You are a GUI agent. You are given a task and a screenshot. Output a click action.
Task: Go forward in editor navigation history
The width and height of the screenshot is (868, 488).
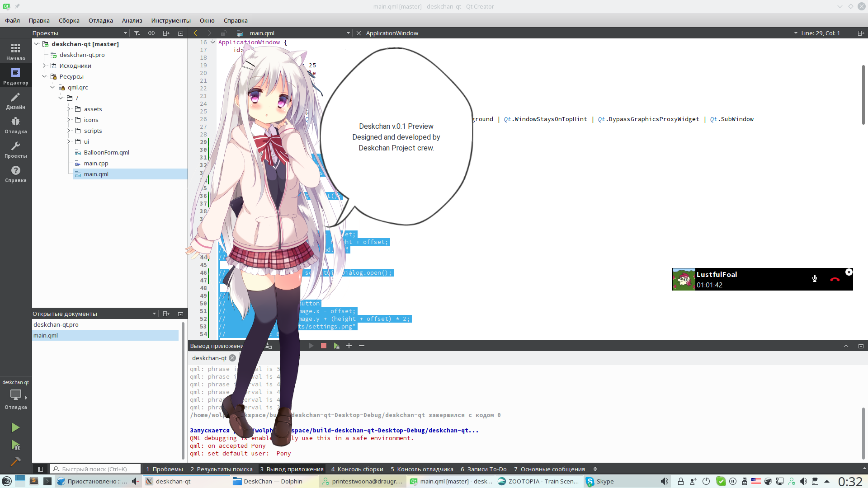(x=209, y=33)
